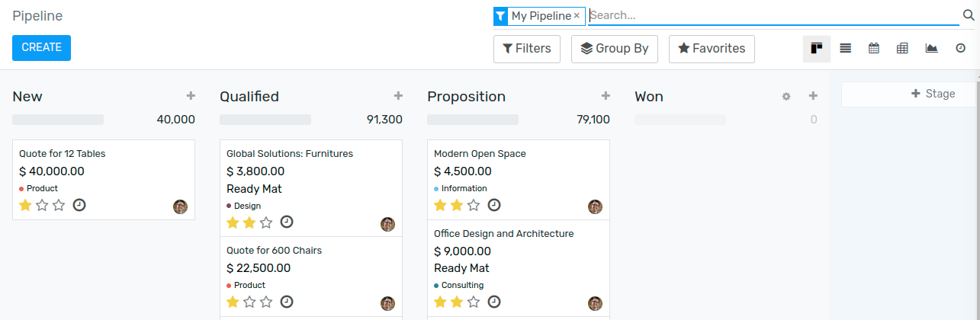
Task: Switch to Calendar view
Action: (874, 49)
